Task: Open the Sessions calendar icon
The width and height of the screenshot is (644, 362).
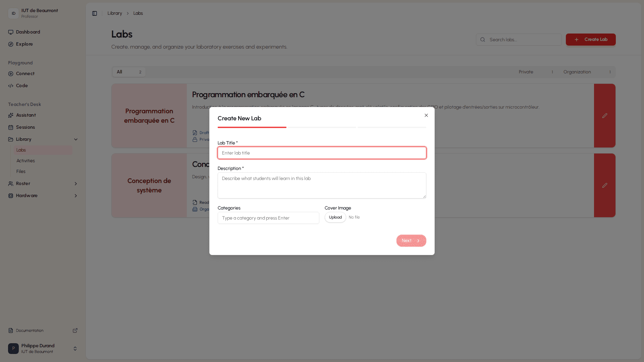Action: 11,127
